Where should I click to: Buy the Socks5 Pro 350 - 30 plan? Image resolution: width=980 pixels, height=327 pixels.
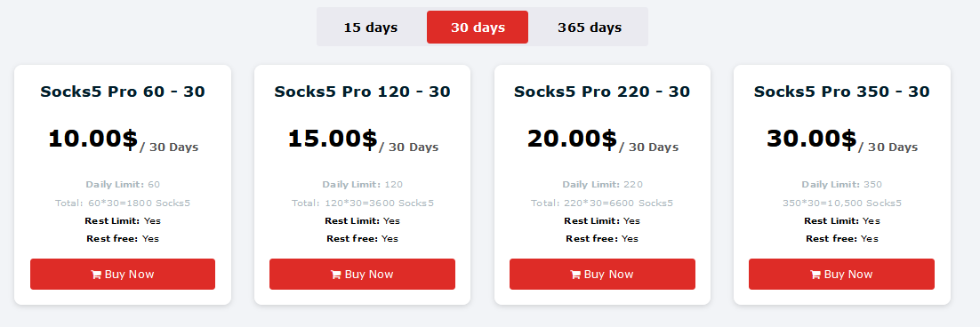(841, 274)
